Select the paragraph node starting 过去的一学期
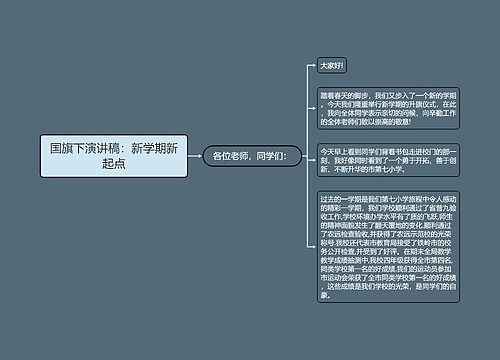 (x=388, y=247)
